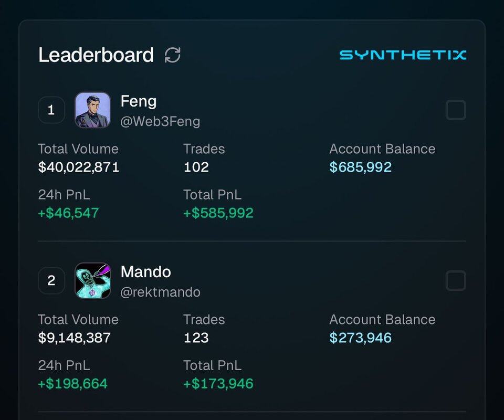Click the Leaderboard heading

(96, 55)
